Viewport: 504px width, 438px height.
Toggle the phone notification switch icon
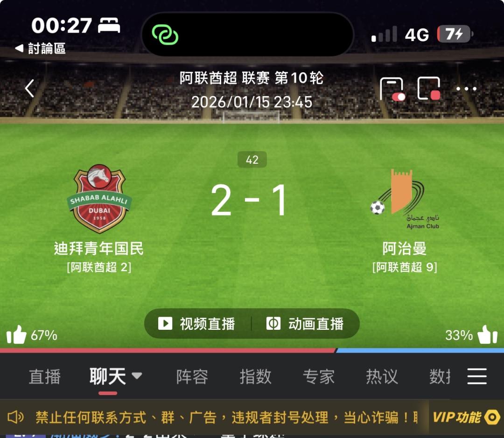392,89
